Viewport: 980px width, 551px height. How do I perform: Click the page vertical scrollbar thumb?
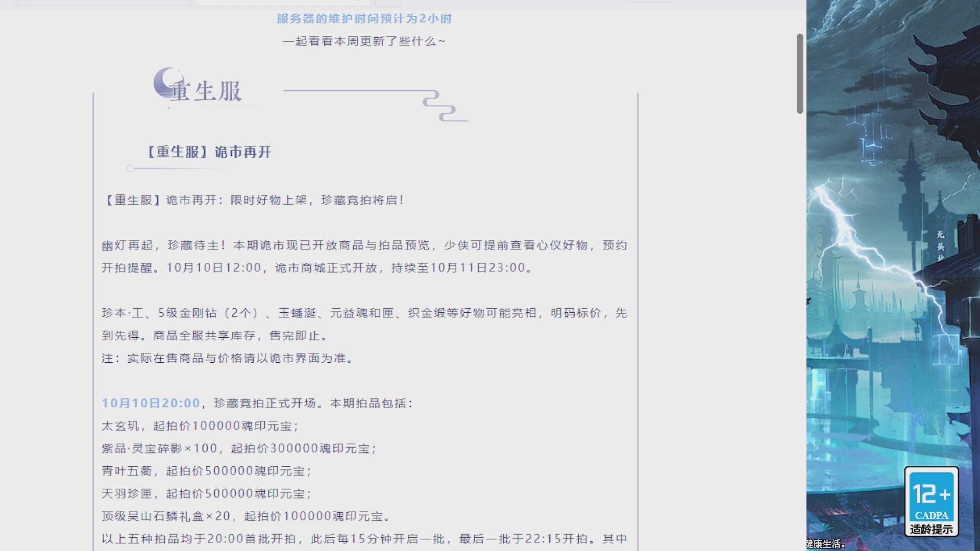coord(800,74)
